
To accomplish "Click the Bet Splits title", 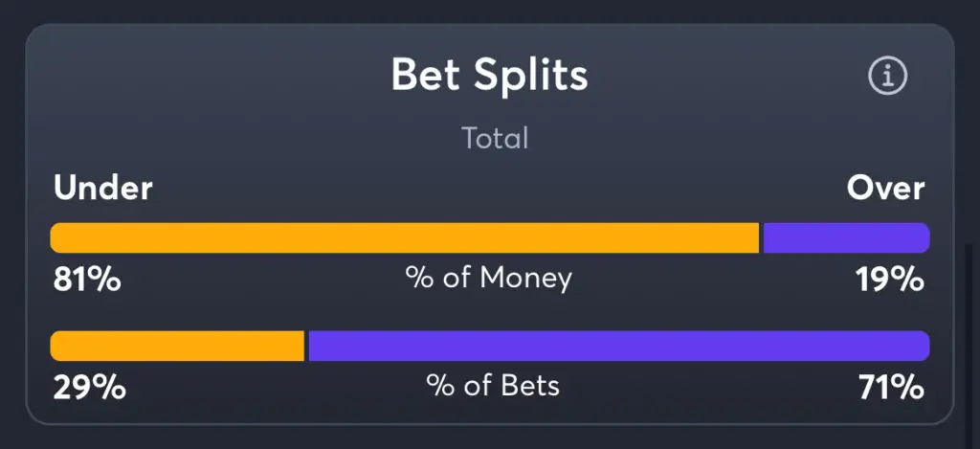I will [489, 76].
